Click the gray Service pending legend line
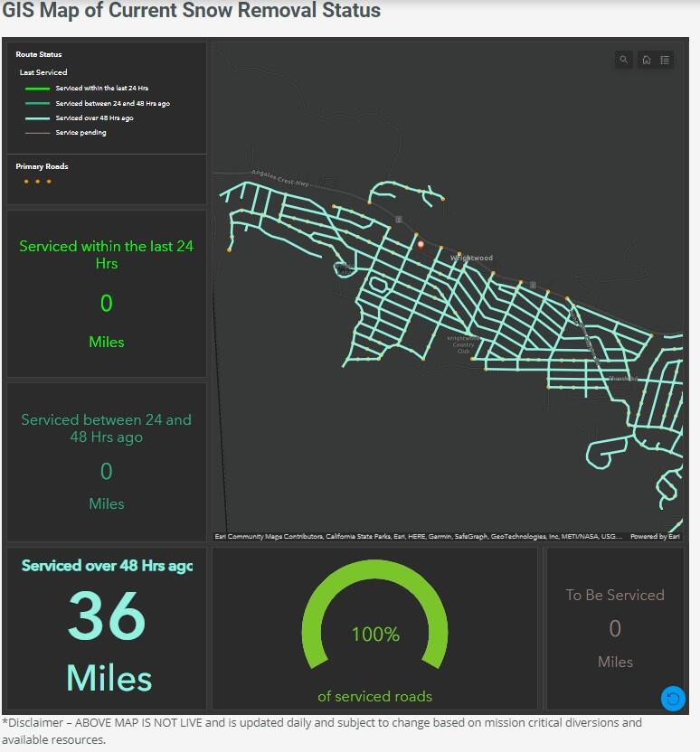This screenshot has width=700, height=752. pos(37,133)
